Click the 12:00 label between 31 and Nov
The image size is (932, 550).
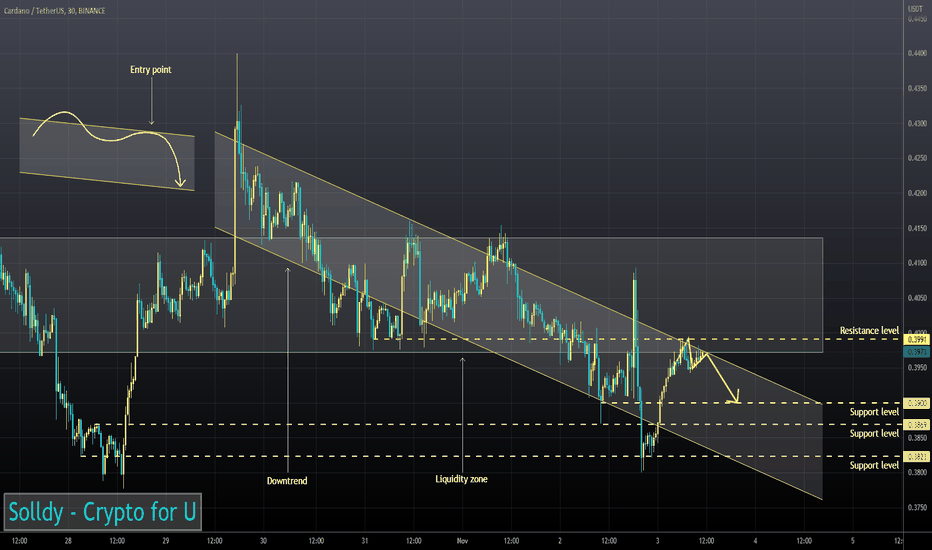(414, 540)
